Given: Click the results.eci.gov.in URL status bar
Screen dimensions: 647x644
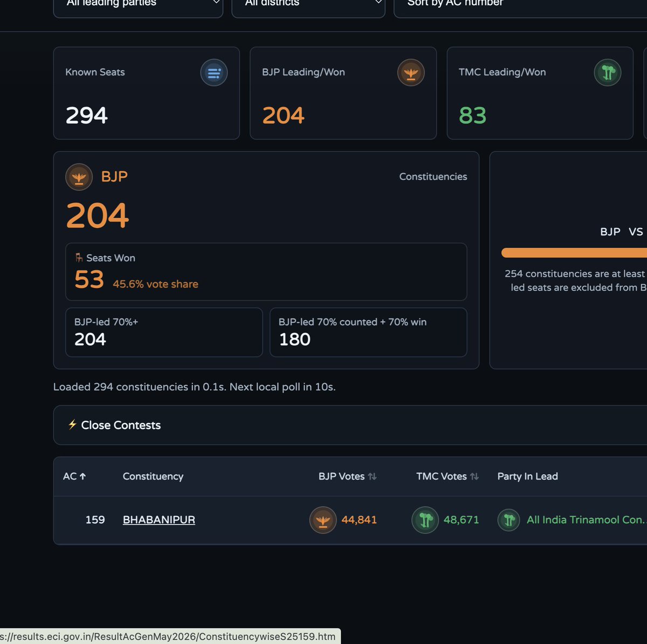Looking at the screenshot, I should click(x=170, y=636).
